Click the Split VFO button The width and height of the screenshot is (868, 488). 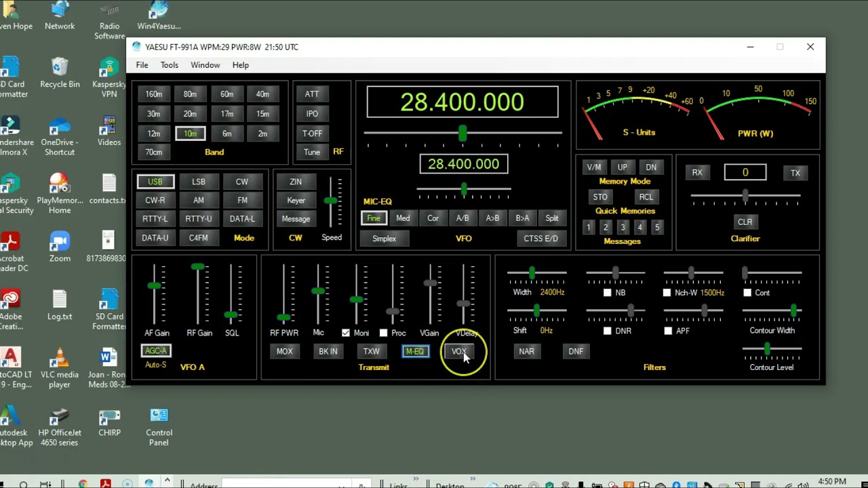[552, 218]
